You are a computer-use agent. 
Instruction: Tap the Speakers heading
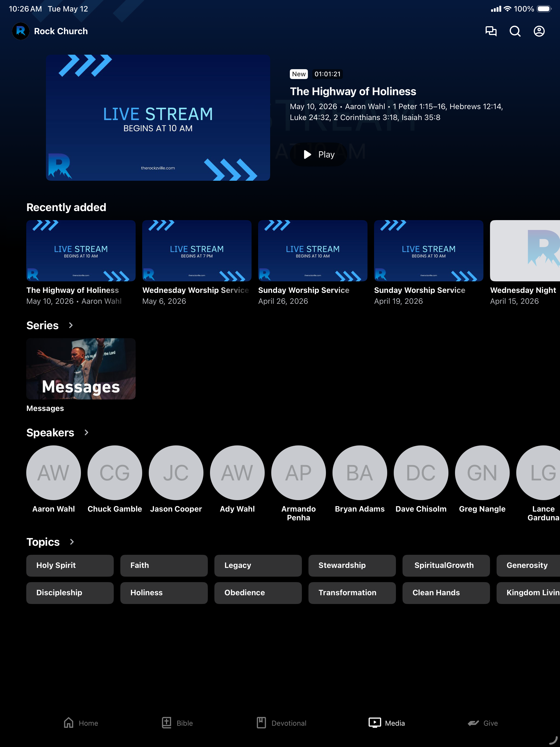click(50, 432)
